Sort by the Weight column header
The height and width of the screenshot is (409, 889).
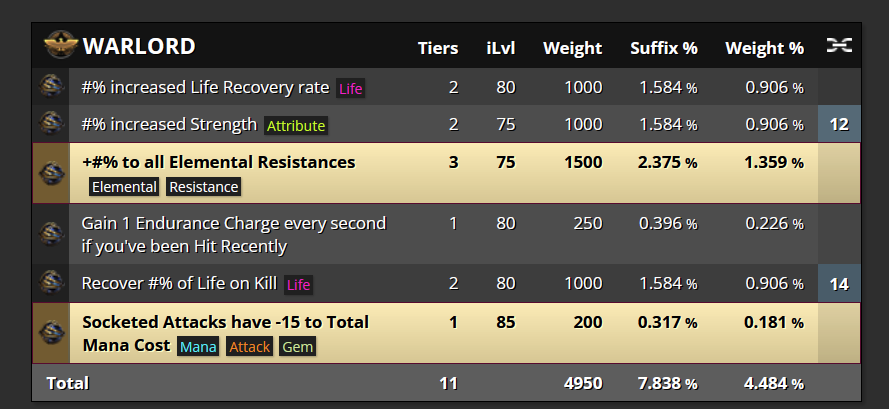point(573,48)
